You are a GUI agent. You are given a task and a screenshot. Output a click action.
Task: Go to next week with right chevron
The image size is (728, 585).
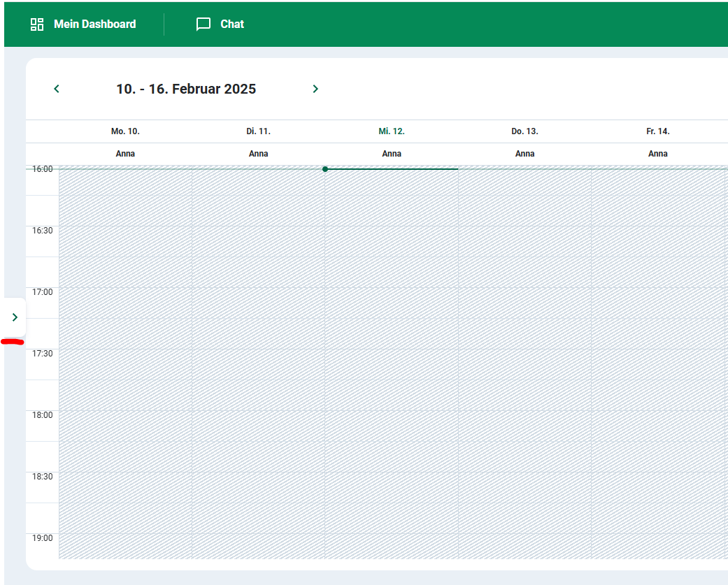tap(315, 89)
